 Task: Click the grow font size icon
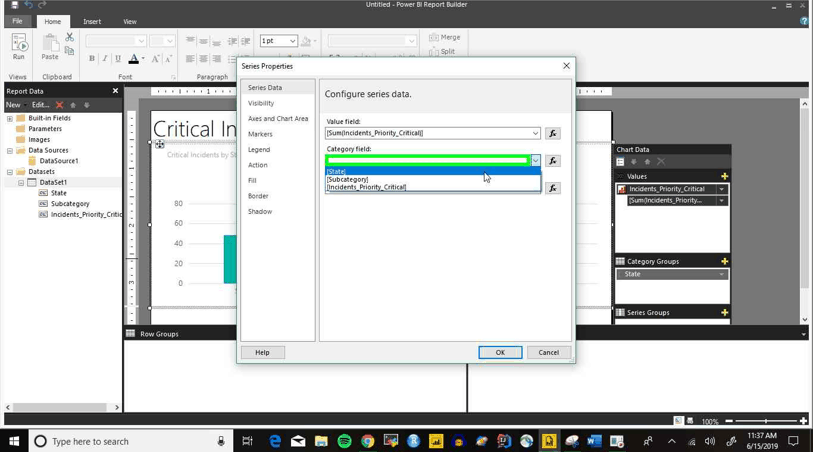[155, 59]
